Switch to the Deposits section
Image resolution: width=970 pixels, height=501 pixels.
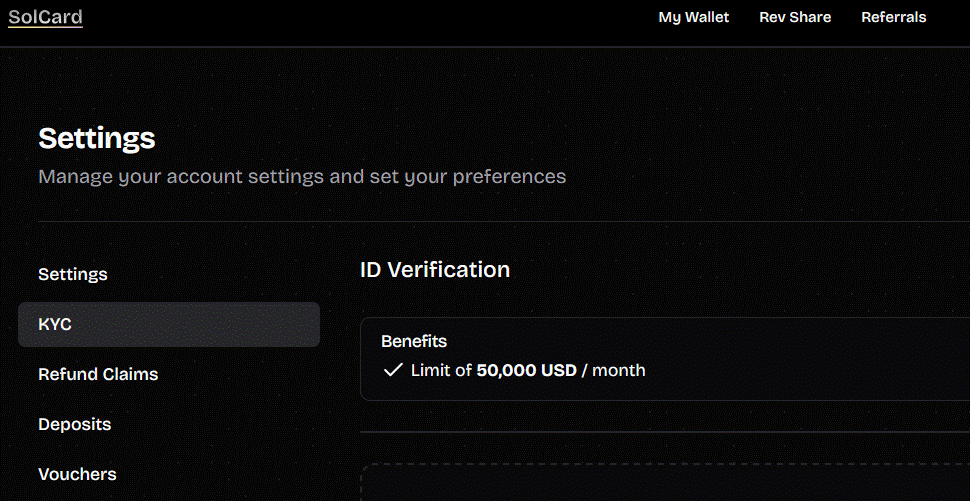(x=75, y=424)
